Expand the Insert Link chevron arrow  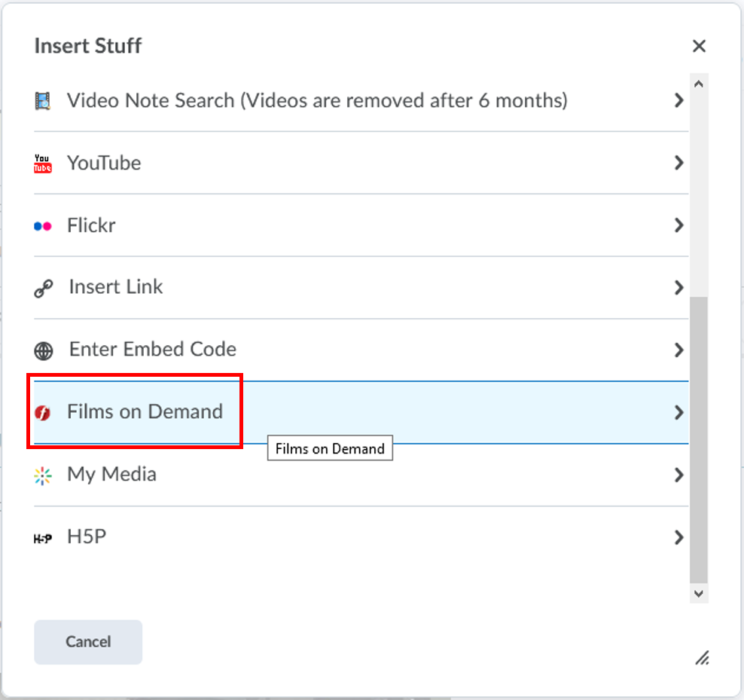[x=679, y=287]
